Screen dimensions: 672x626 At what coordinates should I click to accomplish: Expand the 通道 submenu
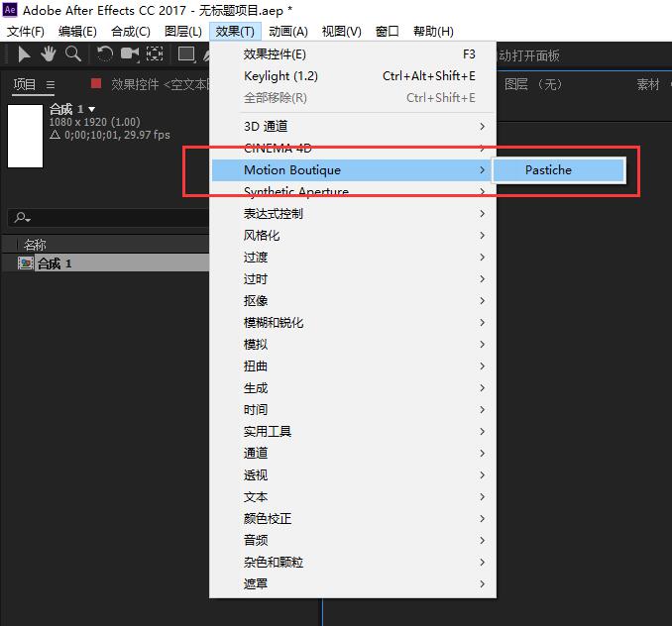click(x=353, y=454)
